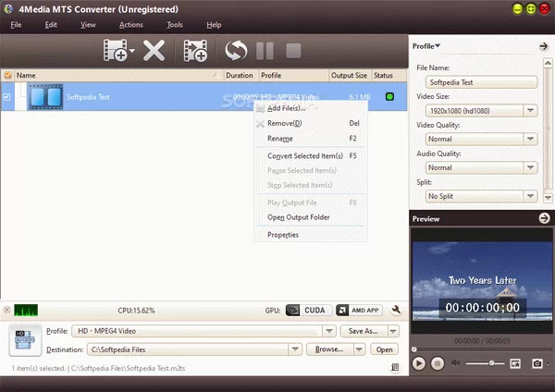Close the CPU usage graph with X icon

click(6, 310)
